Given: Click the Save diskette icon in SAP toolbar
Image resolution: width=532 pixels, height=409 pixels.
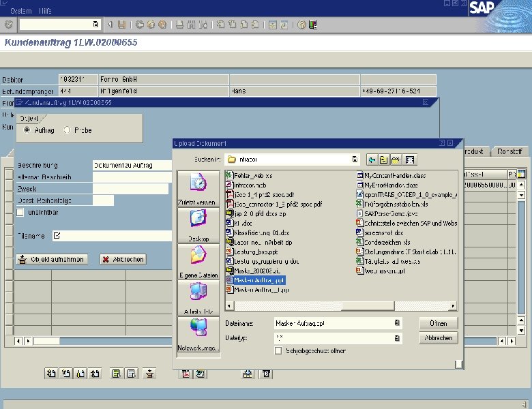Looking at the screenshot, I should (x=122, y=25).
